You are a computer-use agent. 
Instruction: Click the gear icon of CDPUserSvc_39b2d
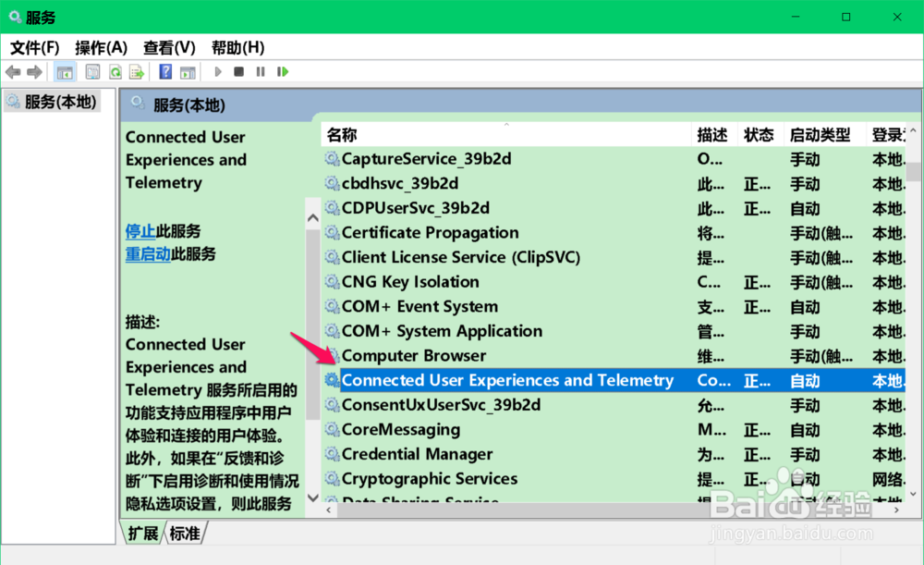(x=333, y=208)
